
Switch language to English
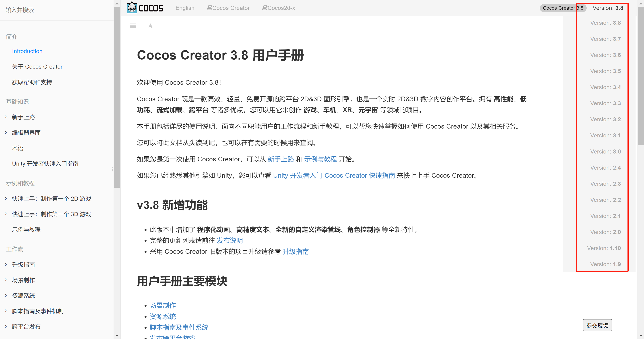[x=185, y=8]
